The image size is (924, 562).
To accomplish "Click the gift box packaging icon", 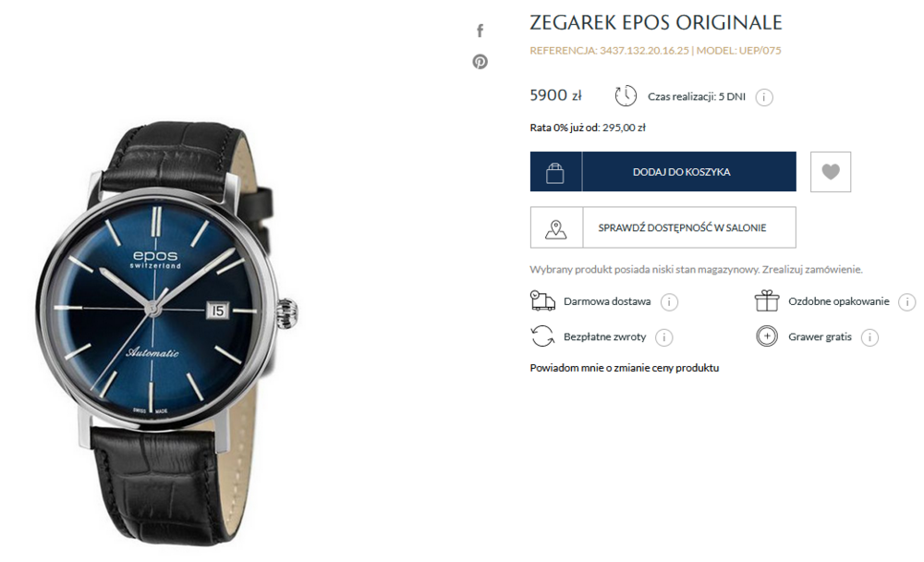I will tap(767, 300).
